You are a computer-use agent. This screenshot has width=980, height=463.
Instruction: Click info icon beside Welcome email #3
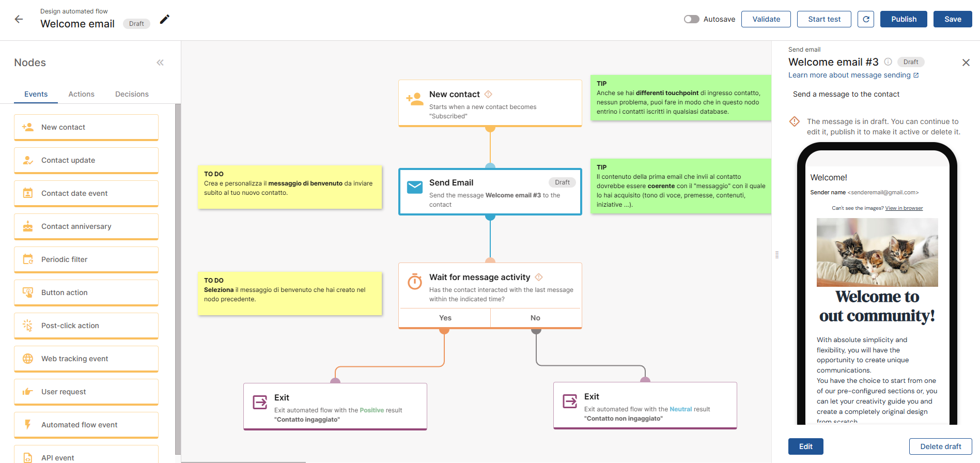888,62
